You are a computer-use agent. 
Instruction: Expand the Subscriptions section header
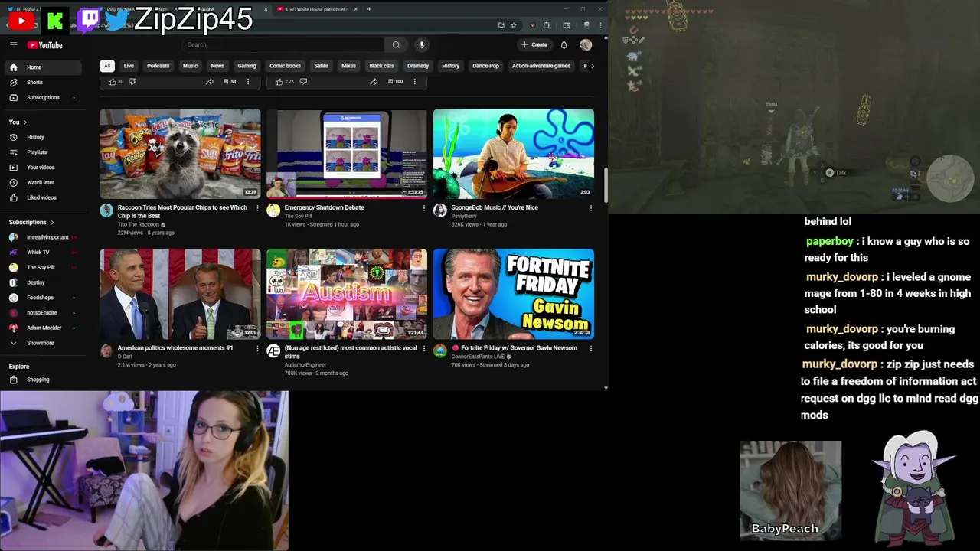pyautogui.click(x=31, y=223)
